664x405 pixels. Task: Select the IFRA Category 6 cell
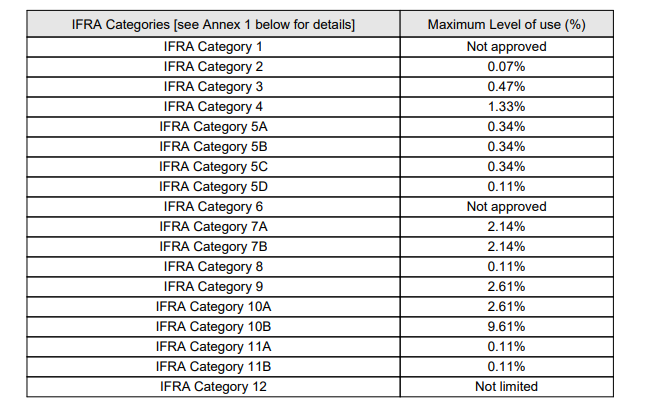[x=213, y=206]
